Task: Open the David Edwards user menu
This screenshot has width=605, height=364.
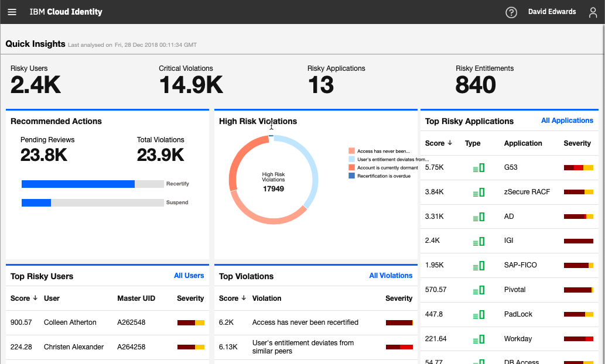Action: click(x=552, y=12)
